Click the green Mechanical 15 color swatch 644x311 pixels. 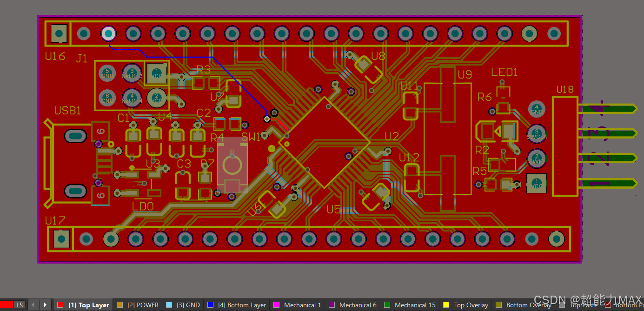(387, 305)
